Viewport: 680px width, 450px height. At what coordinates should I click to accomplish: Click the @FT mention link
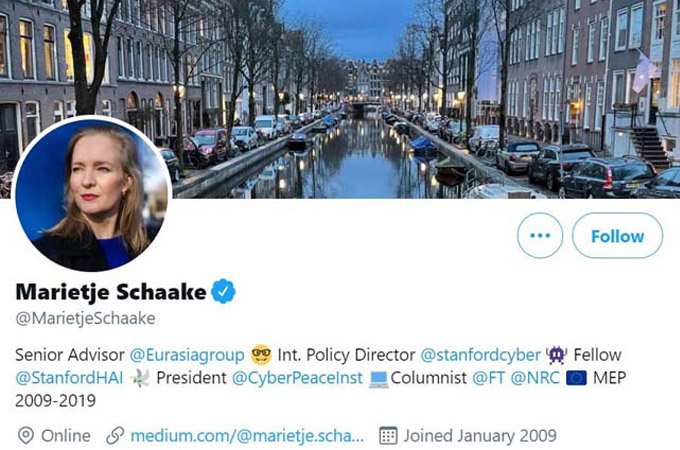[x=488, y=378]
